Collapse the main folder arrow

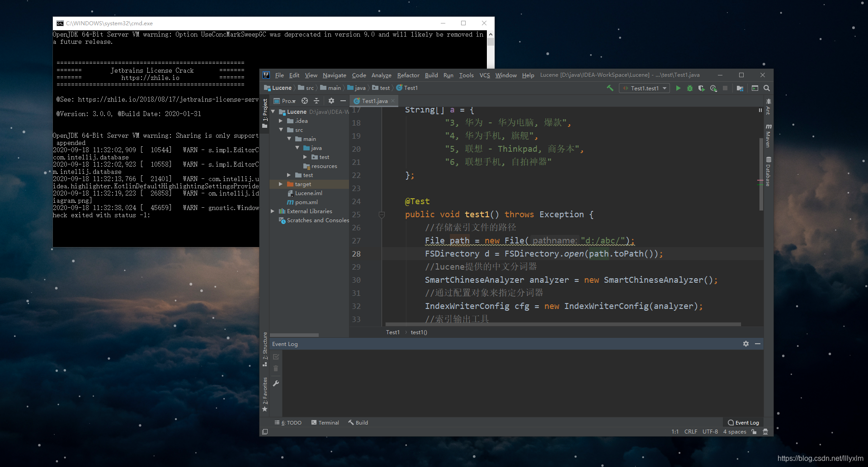pyautogui.click(x=289, y=139)
